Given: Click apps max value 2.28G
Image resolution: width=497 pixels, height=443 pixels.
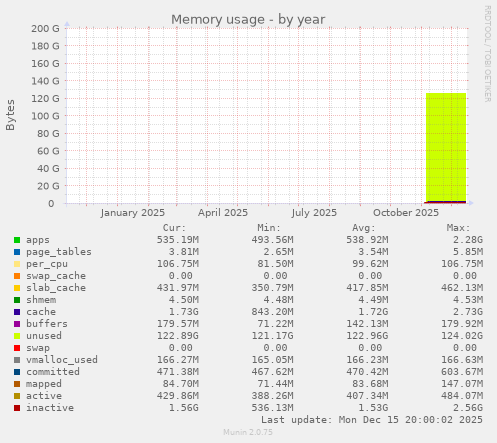Looking at the screenshot, I should click(468, 240).
